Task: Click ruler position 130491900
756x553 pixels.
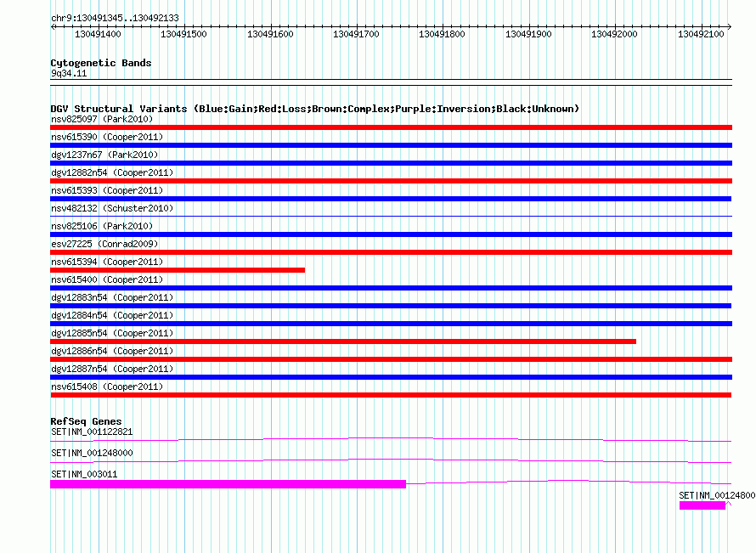Action: click(528, 34)
